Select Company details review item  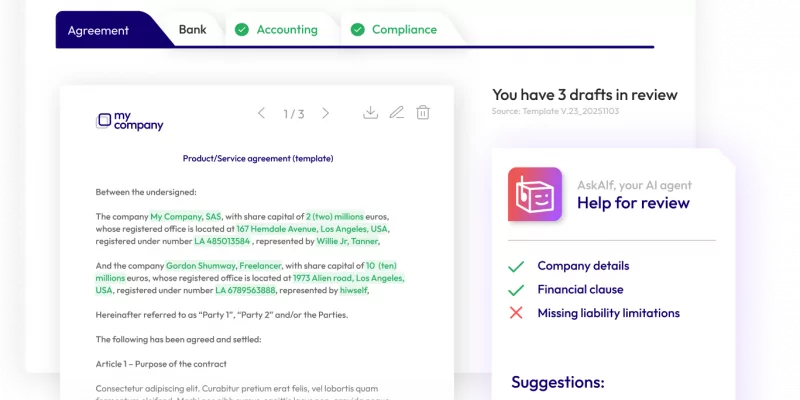tap(583, 266)
